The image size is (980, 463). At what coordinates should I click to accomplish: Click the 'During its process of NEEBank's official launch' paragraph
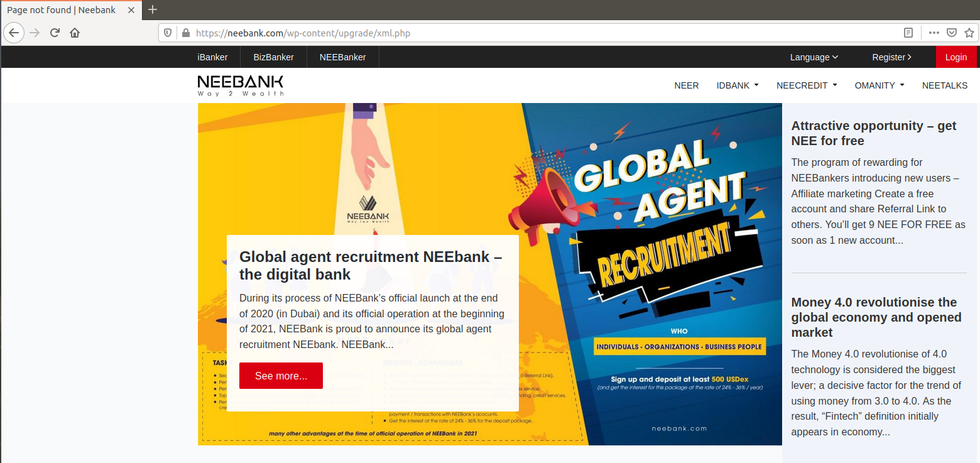click(372, 321)
